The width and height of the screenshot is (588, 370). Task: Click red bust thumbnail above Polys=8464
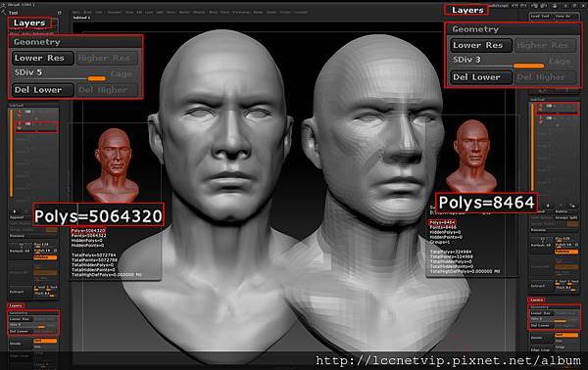[x=471, y=157]
